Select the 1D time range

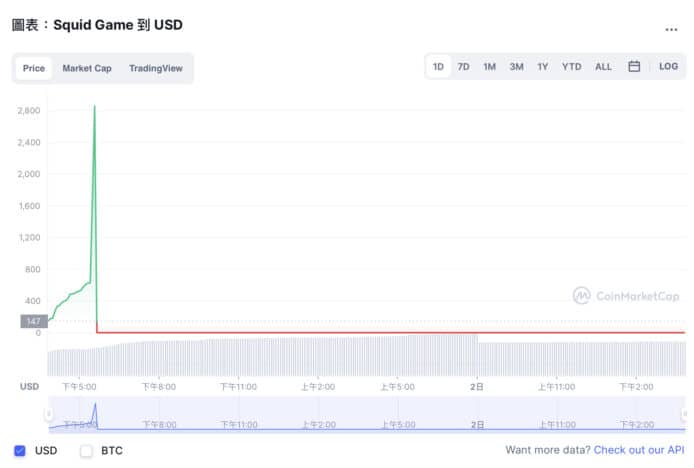[438, 67]
